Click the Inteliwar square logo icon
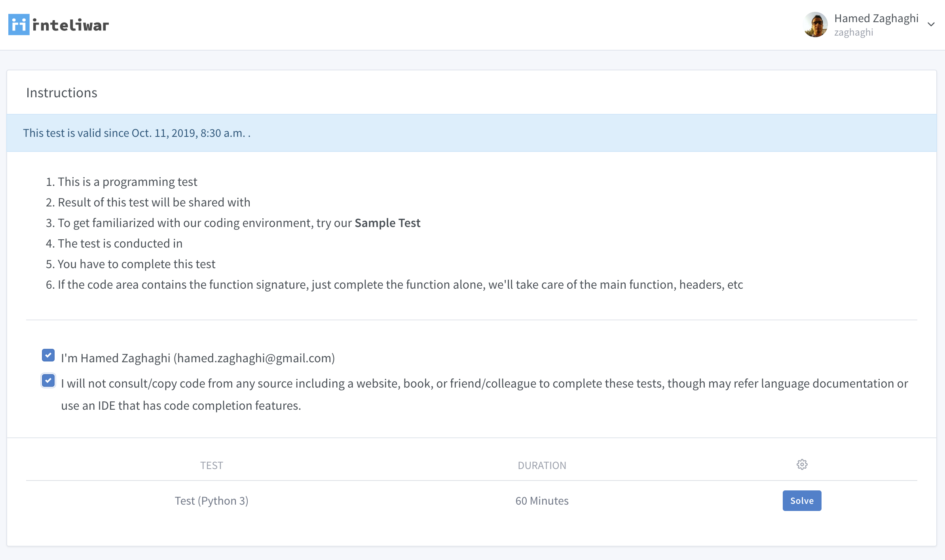Screen dimensions: 945x560 coord(19,25)
